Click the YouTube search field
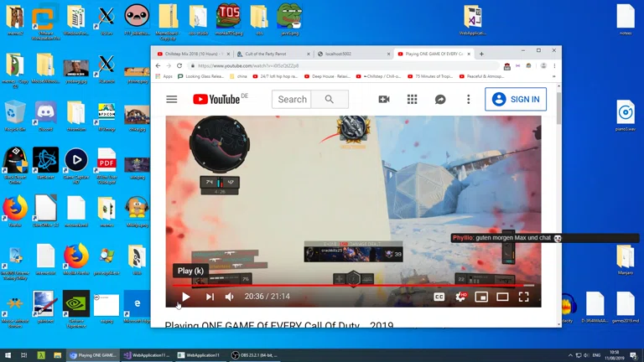 pyautogui.click(x=292, y=99)
